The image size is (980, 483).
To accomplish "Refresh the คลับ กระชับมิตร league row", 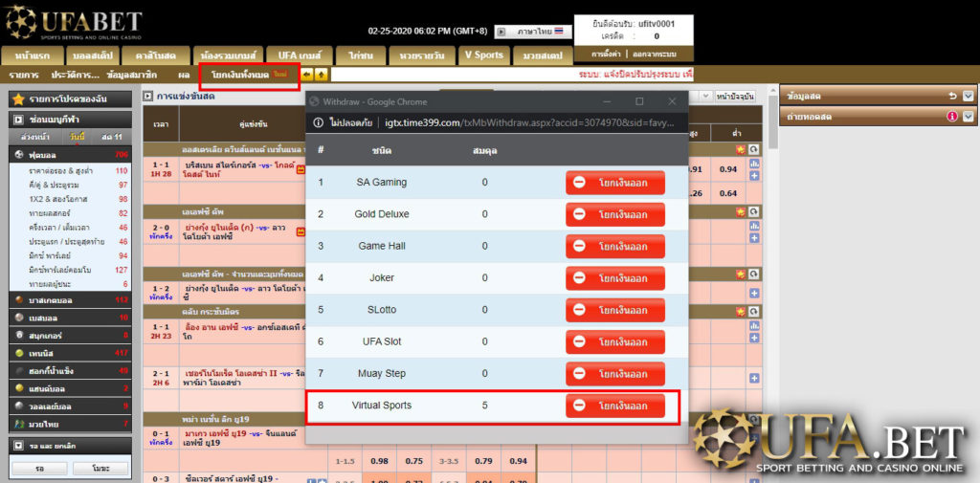I will (x=754, y=311).
